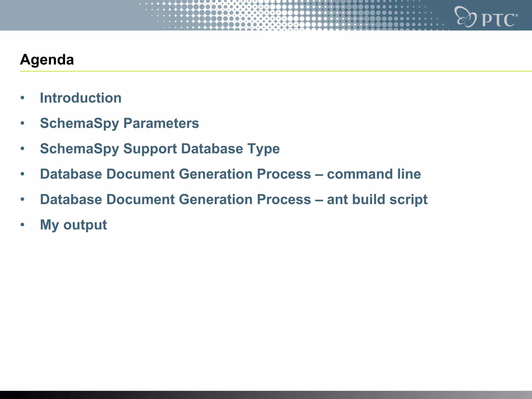The image size is (532, 399).
Task: Select the Agenda slide title
Action: pyautogui.click(x=47, y=60)
